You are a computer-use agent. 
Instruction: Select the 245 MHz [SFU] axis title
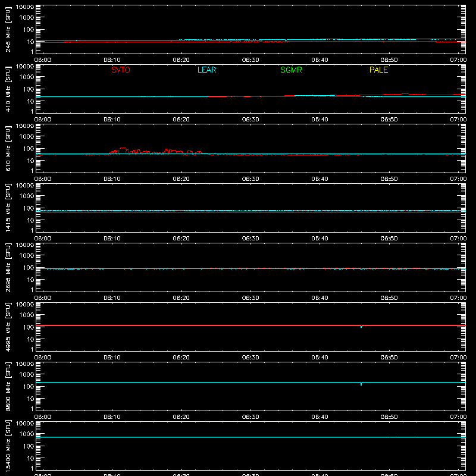click(8, 29)
